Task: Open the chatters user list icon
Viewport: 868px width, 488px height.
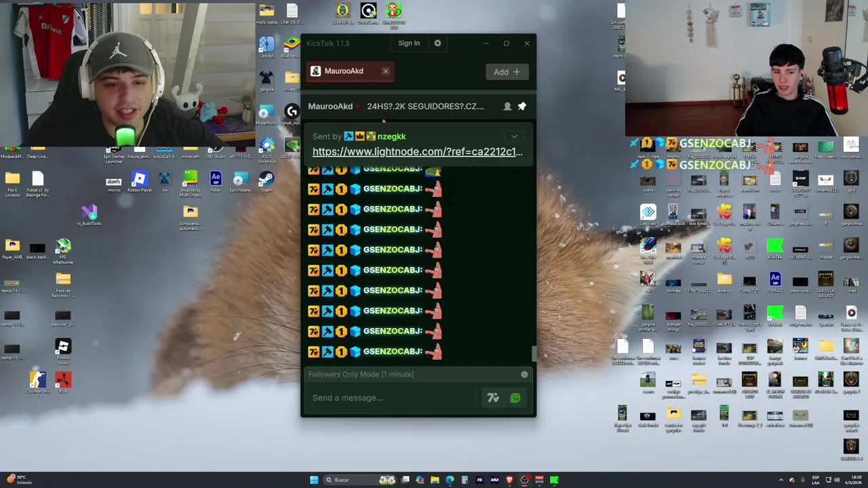Action: tap(507, 106)
